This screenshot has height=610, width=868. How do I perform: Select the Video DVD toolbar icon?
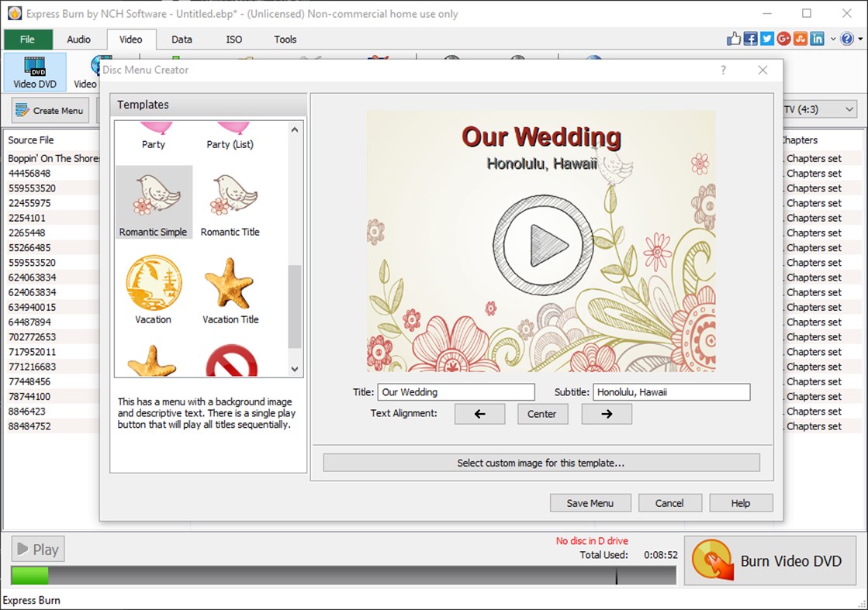tap(34, 71)
